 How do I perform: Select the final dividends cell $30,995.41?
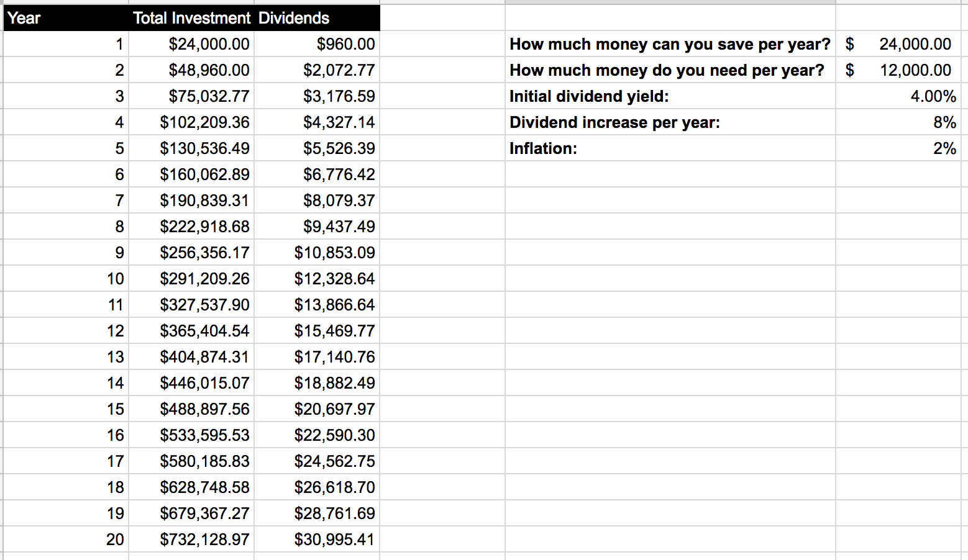click(x=317, y=540)
